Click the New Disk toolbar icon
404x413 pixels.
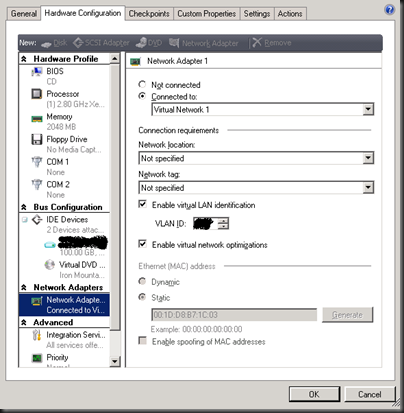(46, 44)
